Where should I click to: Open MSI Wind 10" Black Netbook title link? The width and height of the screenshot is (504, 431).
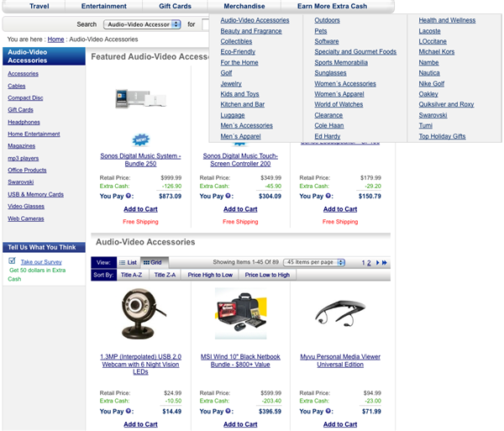pyautogui.click(x=240, y=360)
